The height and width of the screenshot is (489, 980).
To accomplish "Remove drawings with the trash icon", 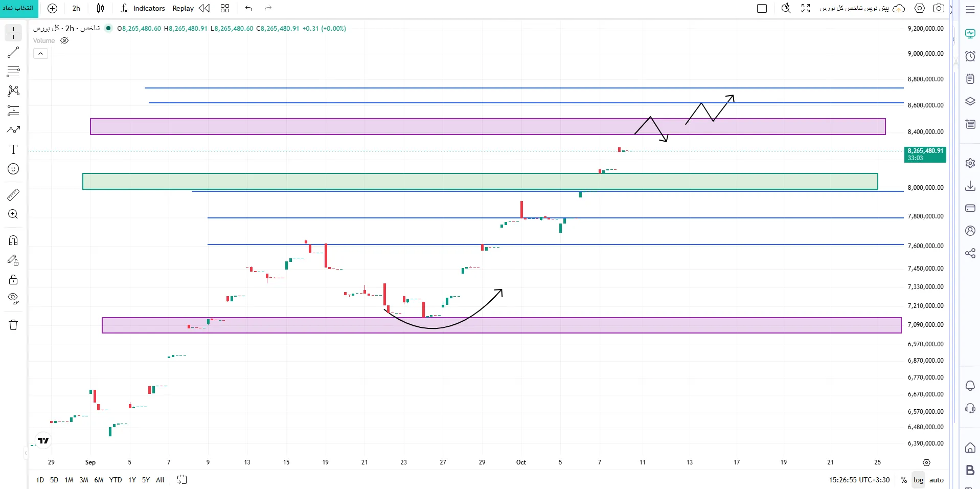I will (x=13, y=325).
